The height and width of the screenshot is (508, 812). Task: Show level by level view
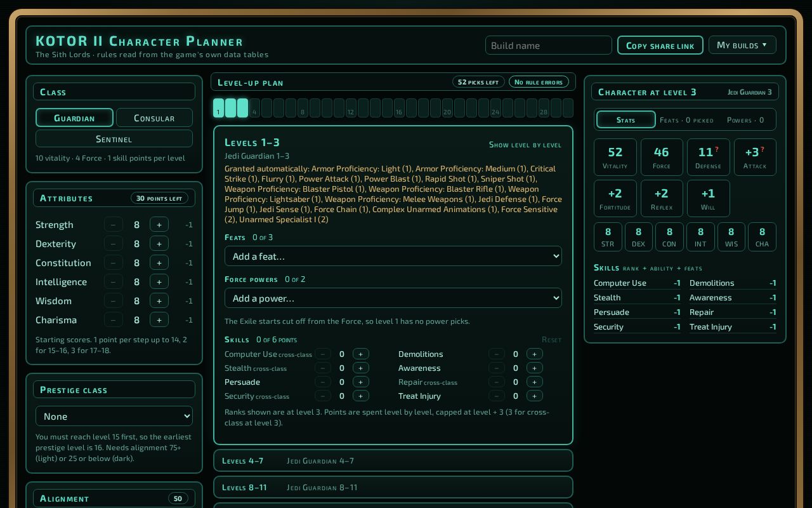tap(525, 144)
